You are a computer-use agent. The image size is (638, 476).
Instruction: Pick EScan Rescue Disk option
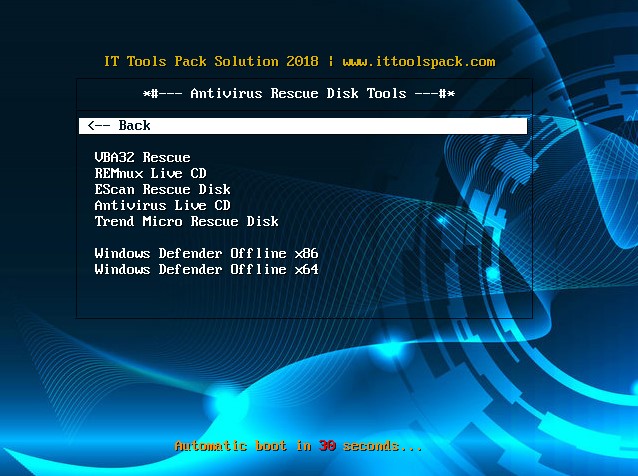coord(162,189)
